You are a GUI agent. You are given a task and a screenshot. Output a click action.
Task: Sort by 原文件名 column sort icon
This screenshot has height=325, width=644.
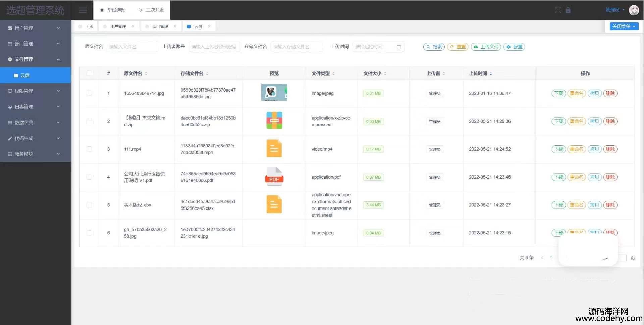(146, 73)
